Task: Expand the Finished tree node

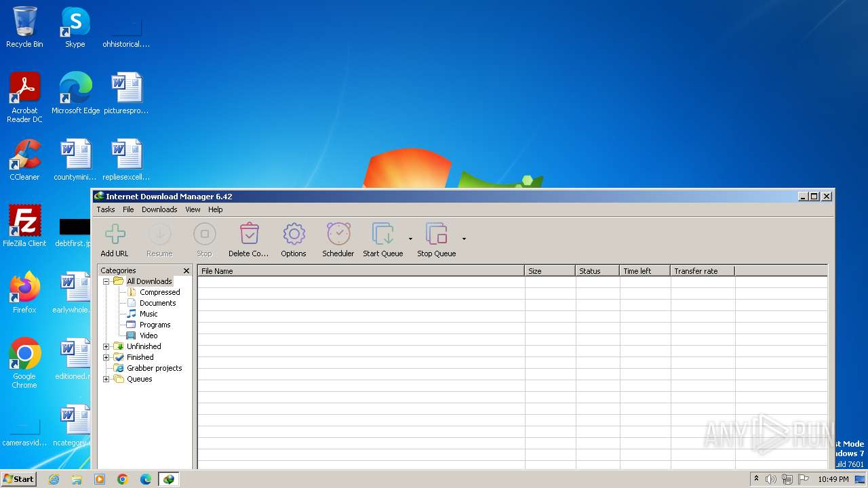Action: [106, 357]
